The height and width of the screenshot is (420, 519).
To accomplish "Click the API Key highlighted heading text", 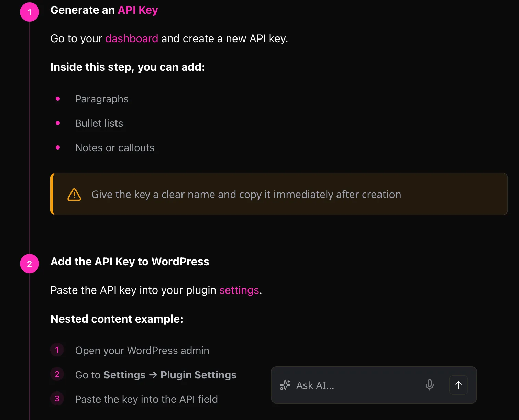I will [x=138, y=10].
